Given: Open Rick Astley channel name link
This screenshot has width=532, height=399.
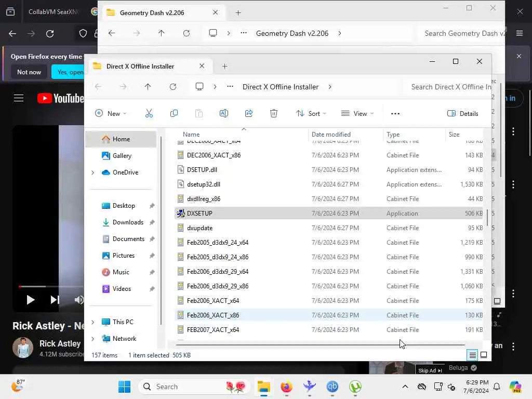Looking at the screenshot, I should click(x=60, y=343).
